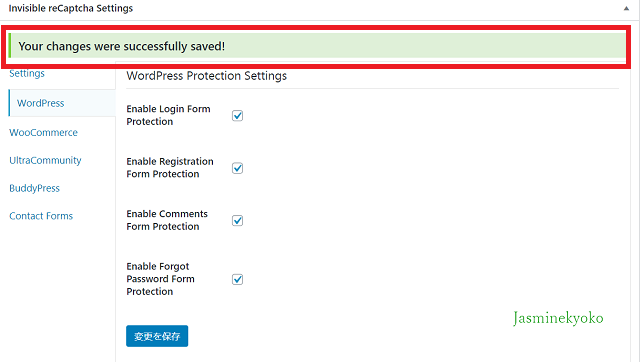Switch to the WooCommerce tab
The height and width of the screenshot is (362, 640).
click(43, 133)
